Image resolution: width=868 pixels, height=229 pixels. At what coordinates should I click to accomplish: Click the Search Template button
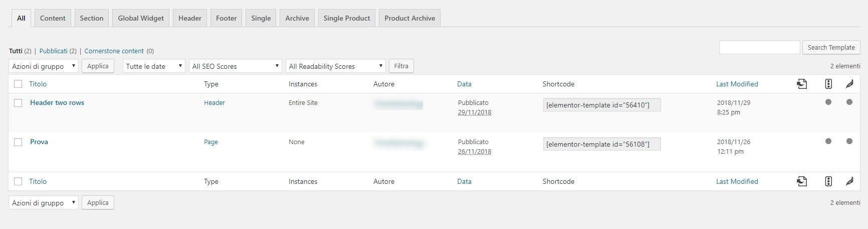coord(831,47)
